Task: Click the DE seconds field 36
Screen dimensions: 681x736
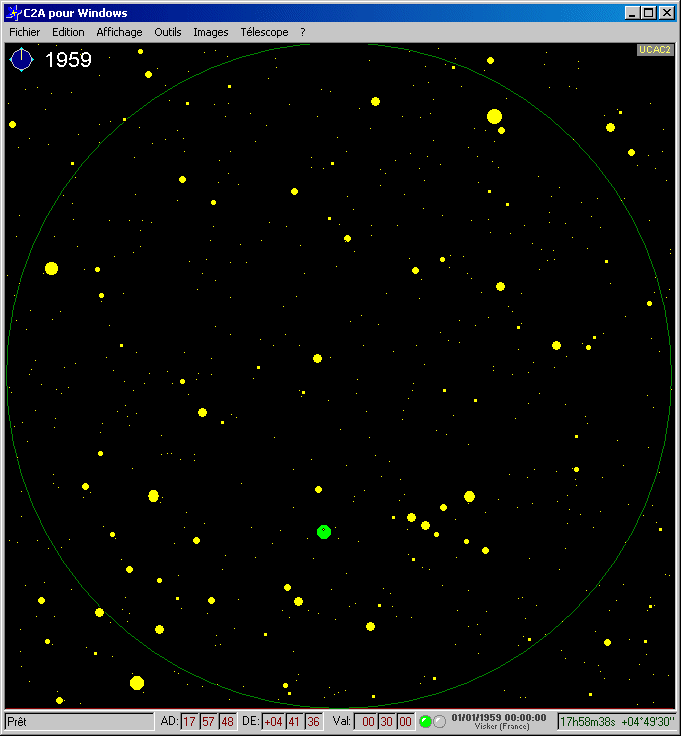Action: (313, 721)
